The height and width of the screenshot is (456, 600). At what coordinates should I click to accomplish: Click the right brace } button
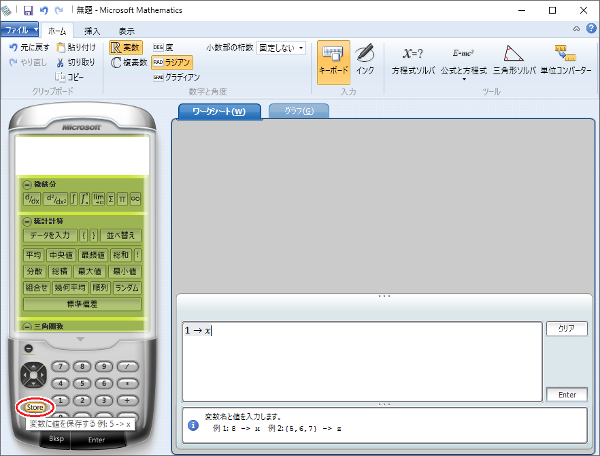94,235
